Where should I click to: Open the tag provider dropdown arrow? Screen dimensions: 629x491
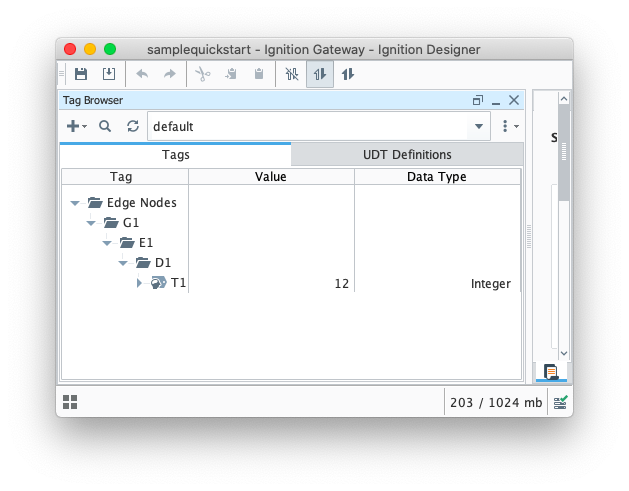click(479, 126)
